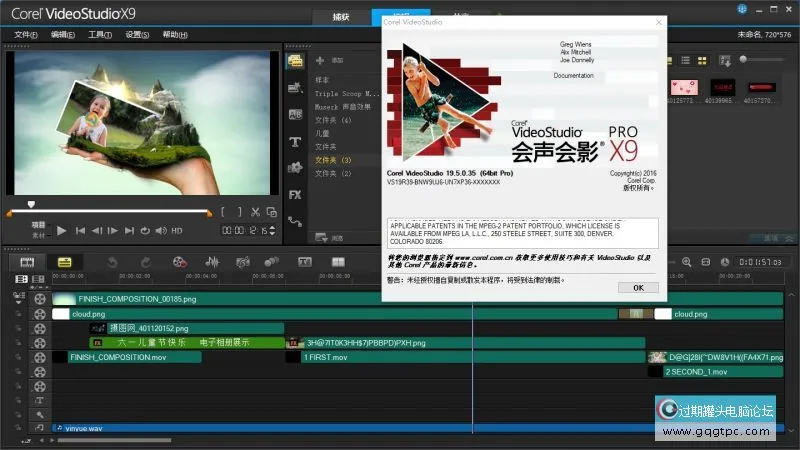The image size is (800, 450).
Task: Click the 添加 add-folder button
Action: pyautogui.click(x=329, y=61)
